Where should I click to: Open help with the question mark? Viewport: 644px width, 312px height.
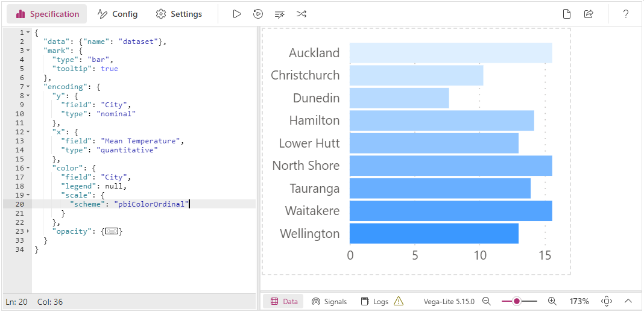626,14
